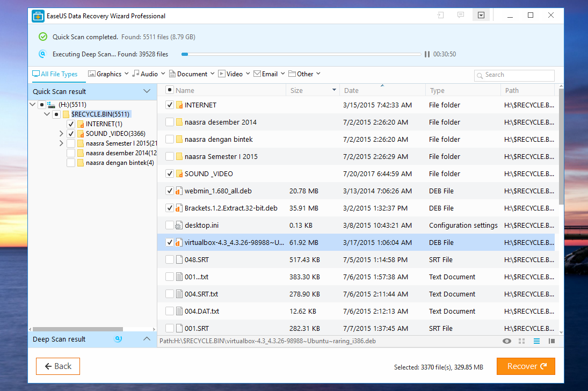The width and height of the screenshot is (588, 391).
Task: Toggle the preview eye icon
Action: pyautogui.click(x=506, y=341)
